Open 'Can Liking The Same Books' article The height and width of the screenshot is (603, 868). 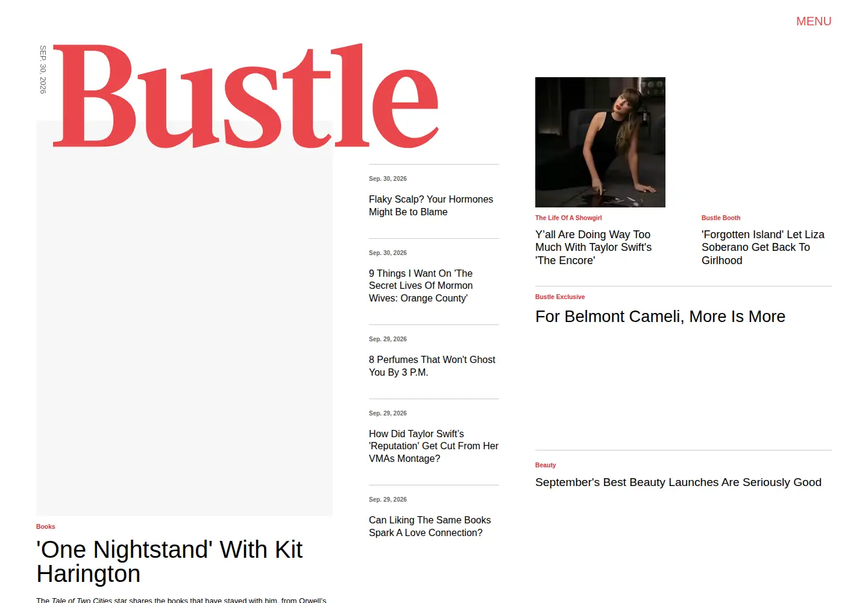click(430, 526)
